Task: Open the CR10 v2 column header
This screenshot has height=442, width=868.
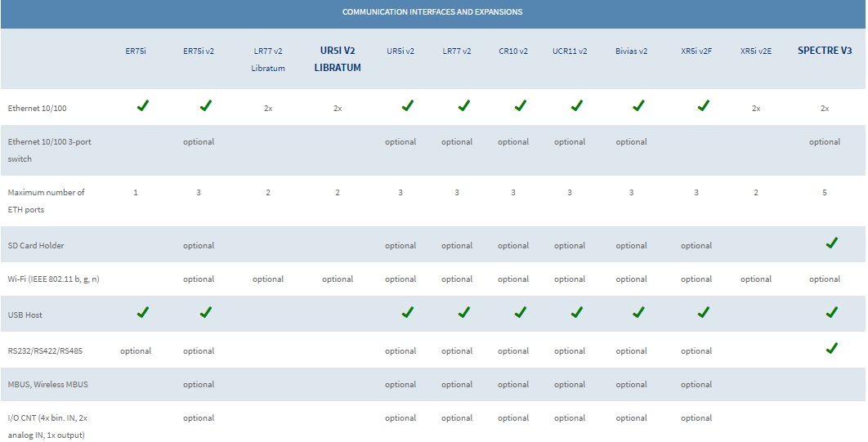Action: coord(513,51)
